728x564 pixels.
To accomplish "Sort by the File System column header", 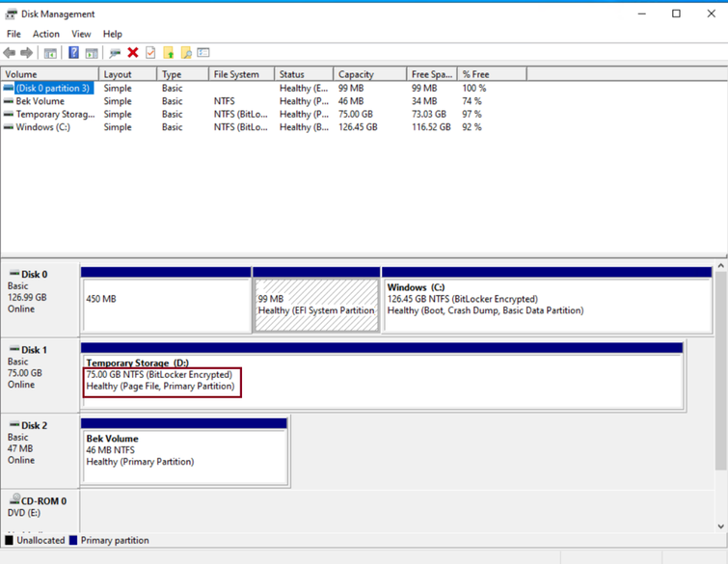I will [x=241, y=74].
